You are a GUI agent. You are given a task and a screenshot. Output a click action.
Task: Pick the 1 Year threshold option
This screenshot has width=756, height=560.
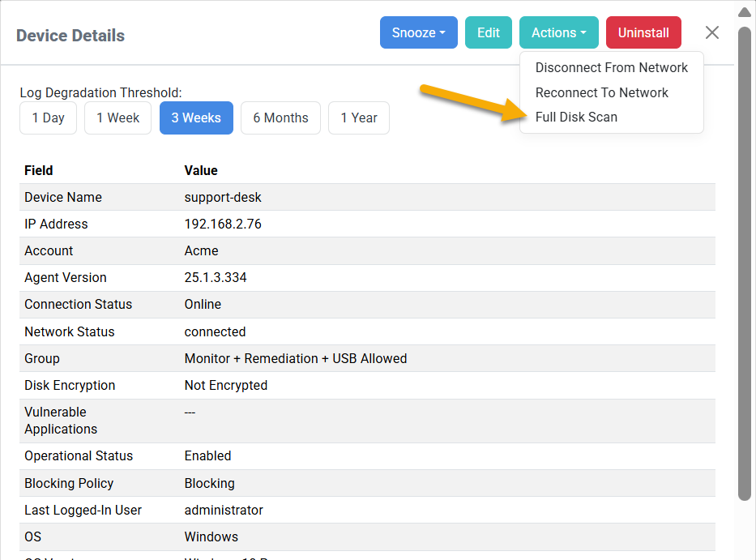click(358, 118)
